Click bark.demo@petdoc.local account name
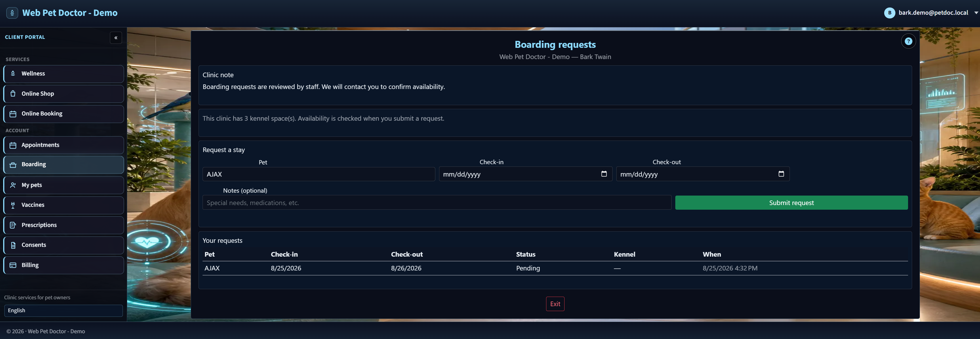The width and height of the screenshot is (980, 339). coord(933,13)
